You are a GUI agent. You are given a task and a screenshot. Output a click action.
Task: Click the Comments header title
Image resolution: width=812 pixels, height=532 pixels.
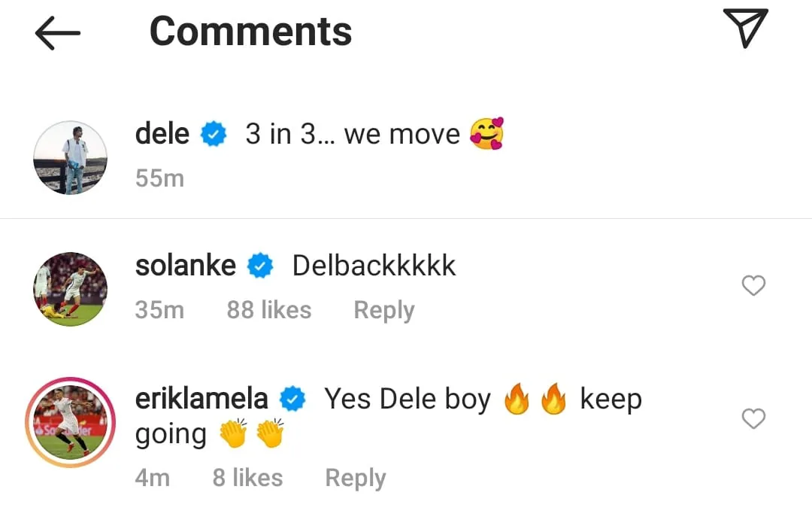coord(250,32)
